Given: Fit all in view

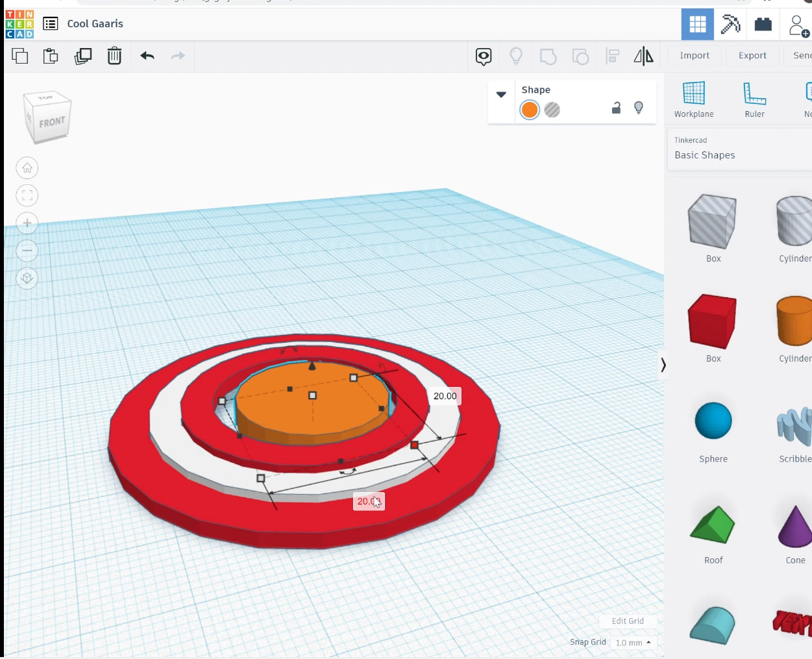Looking at the screenshot, I should point(27,195).
